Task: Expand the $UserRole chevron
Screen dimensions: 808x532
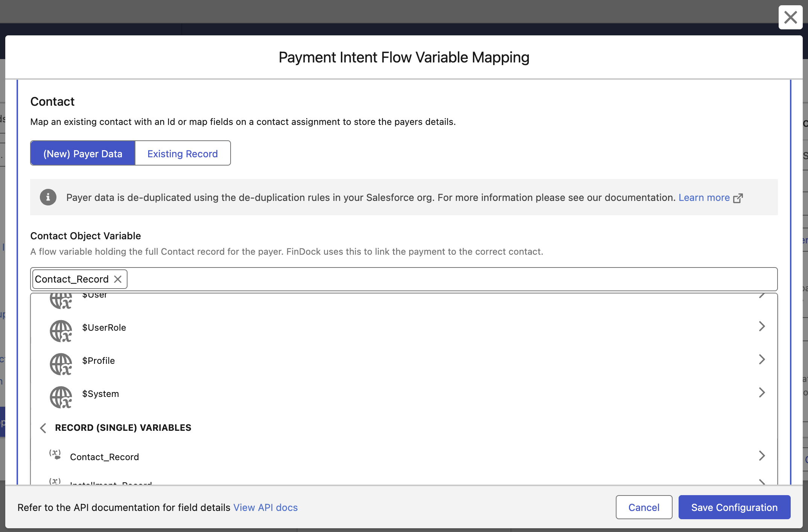Action: (762, 326)
